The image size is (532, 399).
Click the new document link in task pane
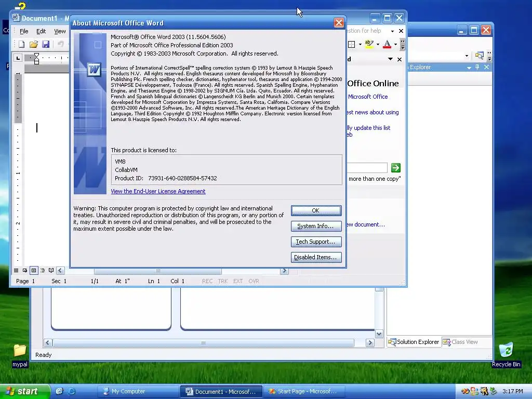click(365, 224)
